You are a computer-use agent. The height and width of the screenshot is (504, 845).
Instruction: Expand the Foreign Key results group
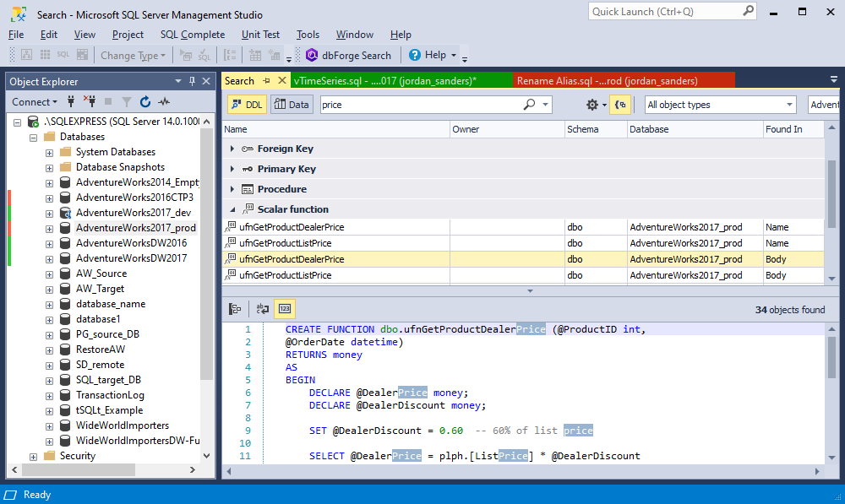click(232, 149)
